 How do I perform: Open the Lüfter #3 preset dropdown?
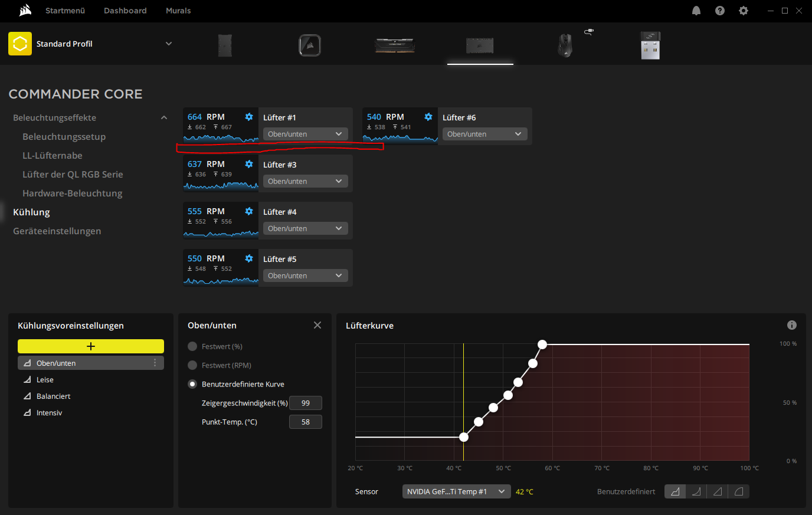coord(306,181)
